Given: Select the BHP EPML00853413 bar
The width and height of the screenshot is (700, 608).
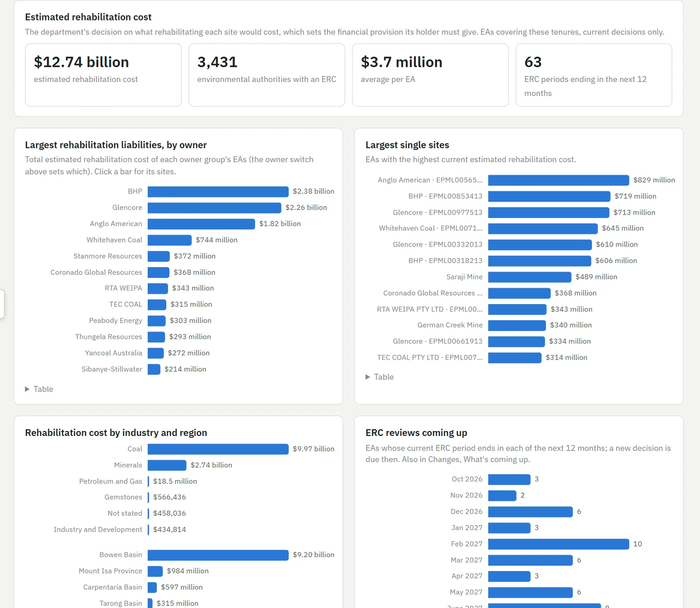Looking at the screenshot, I should click(x=549, y=196).
